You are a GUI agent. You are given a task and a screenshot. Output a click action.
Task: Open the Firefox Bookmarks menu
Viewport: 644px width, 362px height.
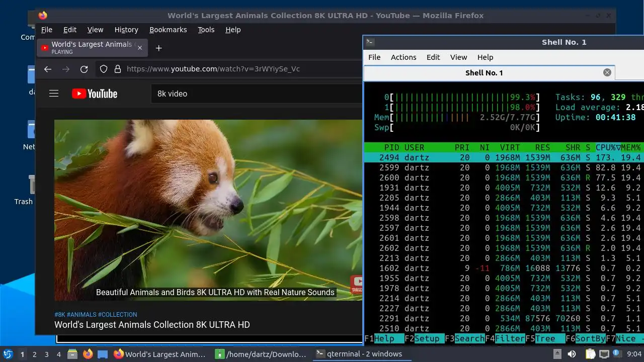pos(168,30)
